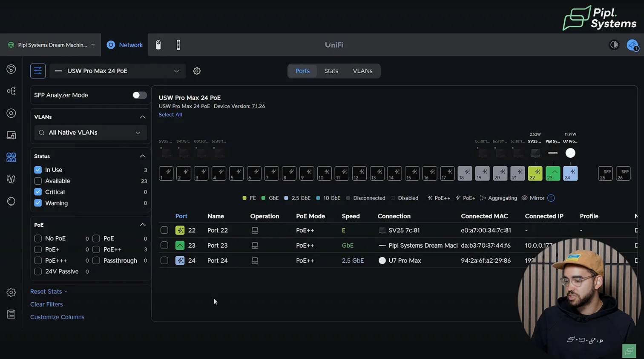Toggle the dark mode theme icon

click(614, 45)
